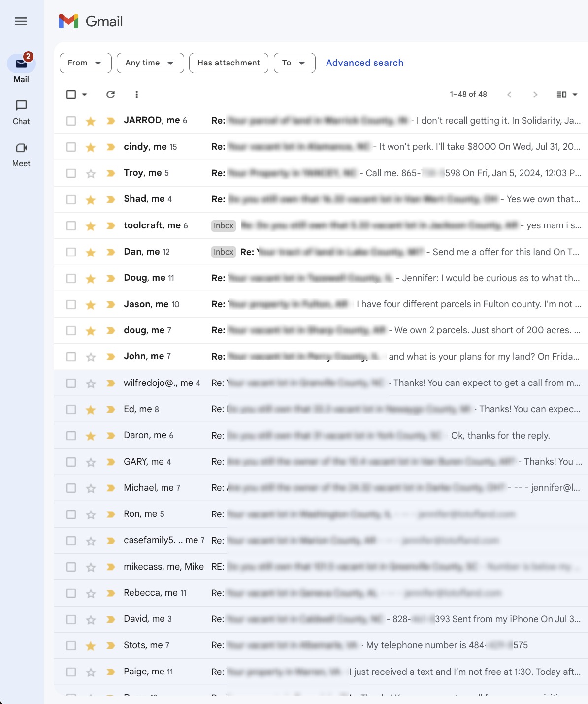Open the Advanced search link
The height and width of the screenshot is (704, 588).
[365, 63]
